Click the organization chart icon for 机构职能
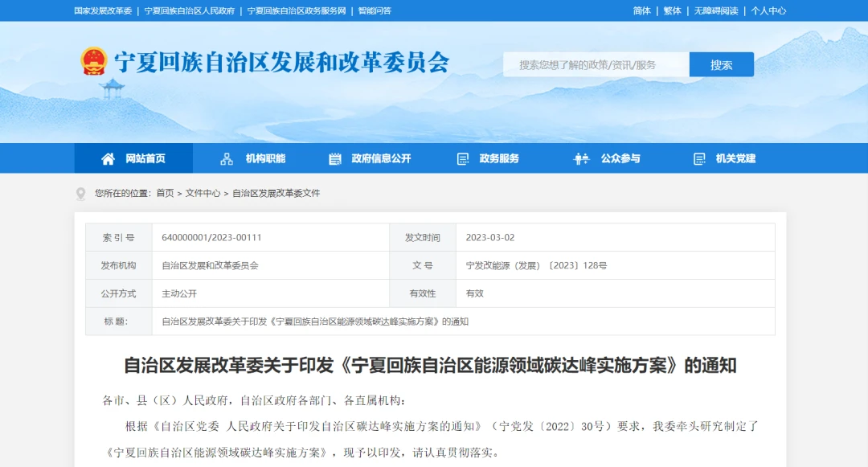Screen dimensions: 868x467 point(227,159)
